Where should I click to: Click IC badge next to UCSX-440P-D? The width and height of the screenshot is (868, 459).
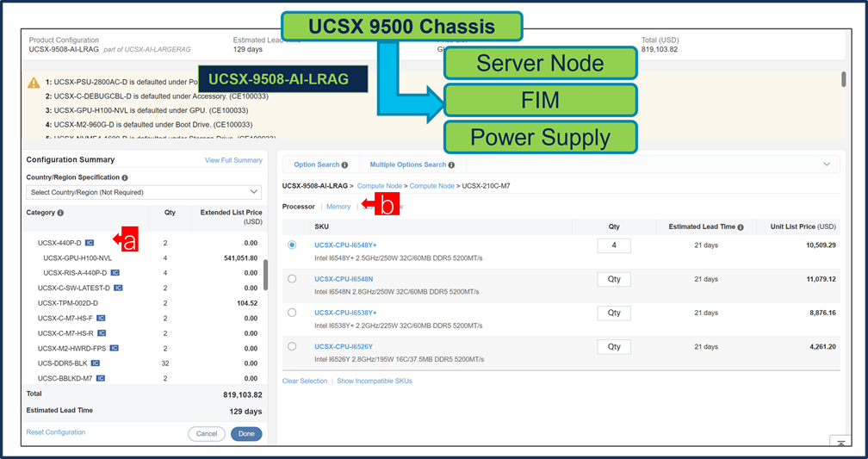(90, 243)
